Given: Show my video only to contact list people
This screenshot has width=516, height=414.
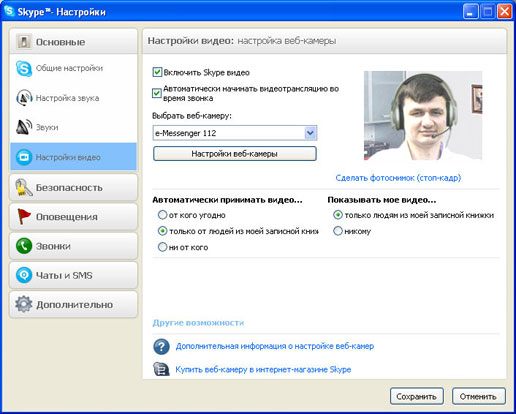Looking at the screenshot, I should tap(338, 215).
